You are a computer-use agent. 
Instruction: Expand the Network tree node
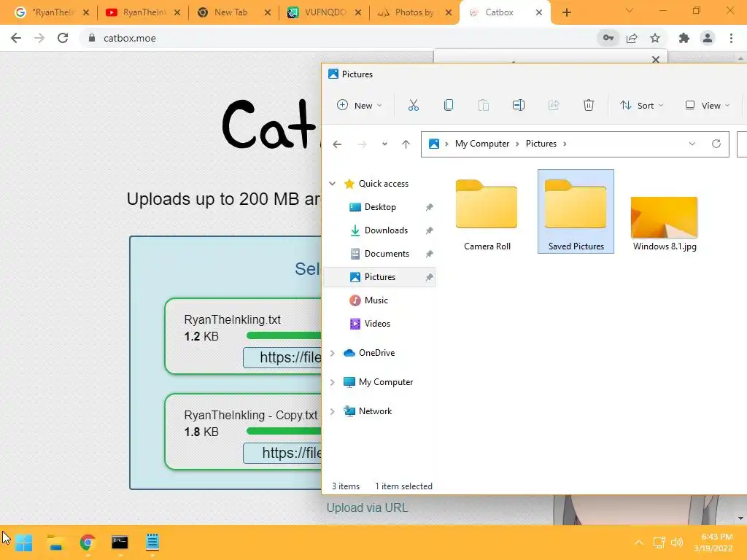332,411
